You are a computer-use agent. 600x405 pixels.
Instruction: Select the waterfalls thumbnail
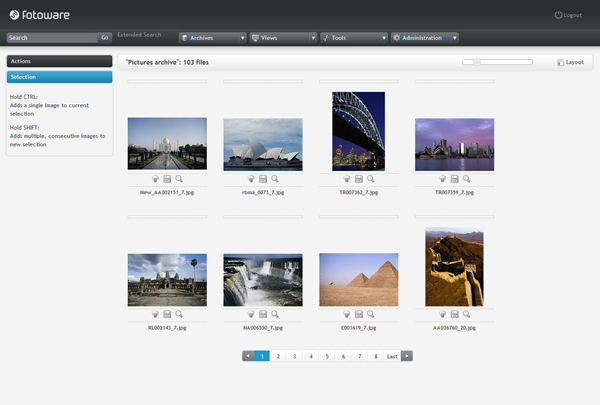[x=263, y=280]
